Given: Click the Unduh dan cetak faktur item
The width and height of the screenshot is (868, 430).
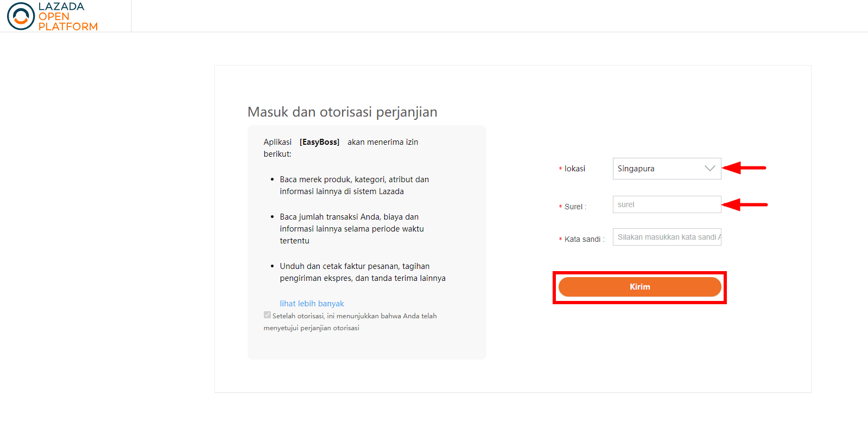Looking at the screenshot, I should pos(363,272).
